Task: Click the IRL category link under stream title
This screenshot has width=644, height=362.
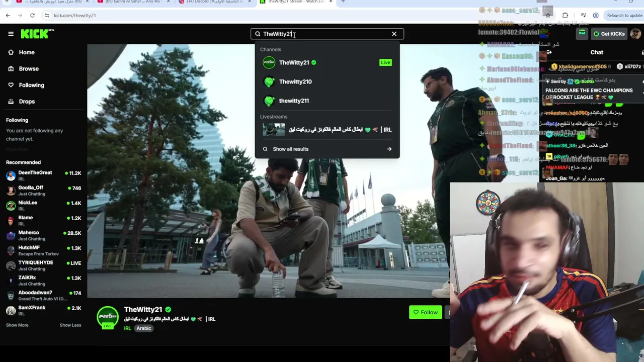Action: [127, 328]
